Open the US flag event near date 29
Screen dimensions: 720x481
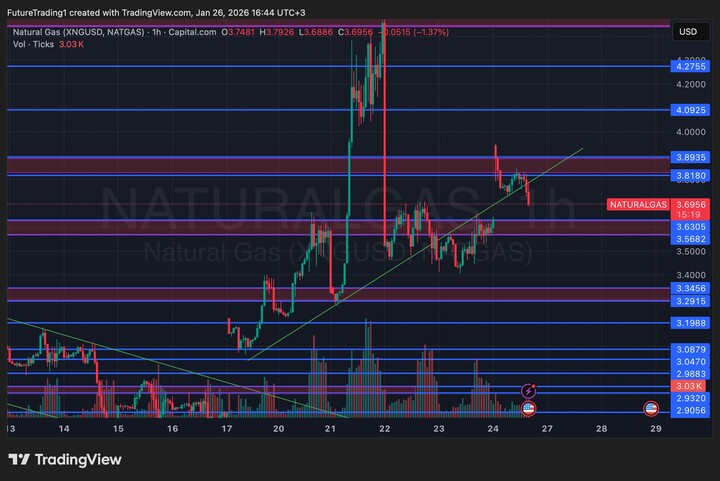(x=651, y=409)
